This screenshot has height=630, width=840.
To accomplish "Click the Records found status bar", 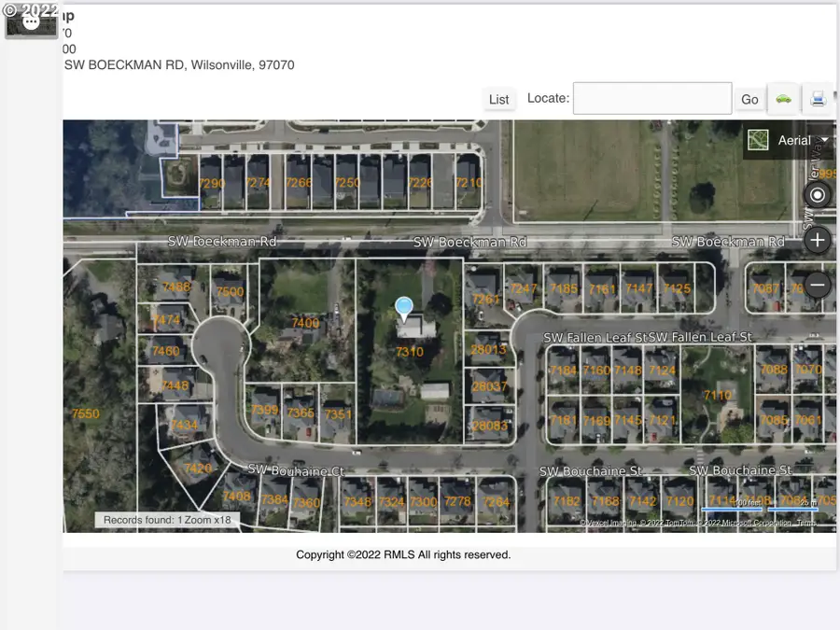I will (x=167, y=520).
